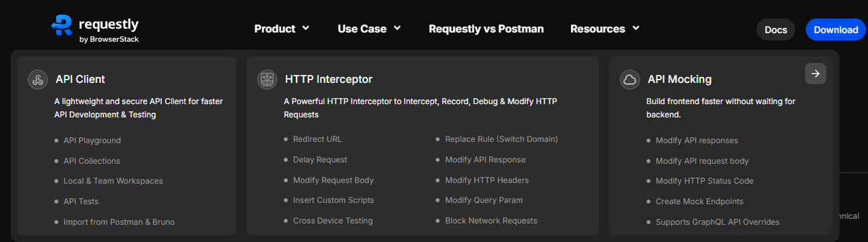The image size is (868, 242).
Task: Open Create Mock Endpoints
Action: point(700,202)
